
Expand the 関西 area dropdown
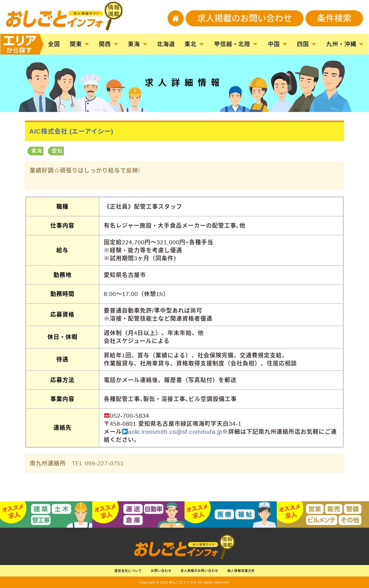point(108,44)
